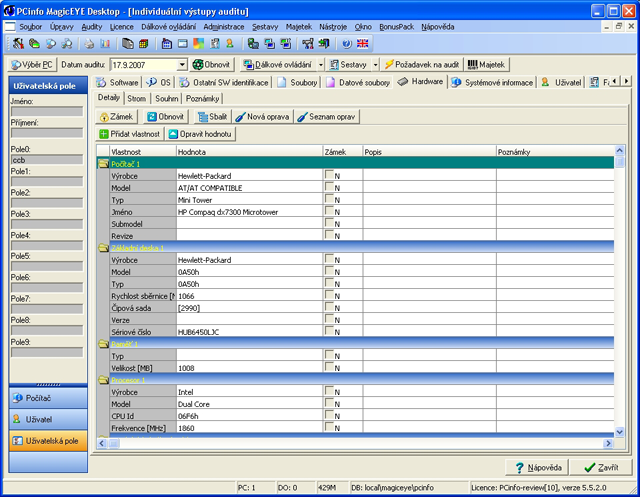Open the Datum auditu date dropdown
The image size is (640, 497).
182,64
